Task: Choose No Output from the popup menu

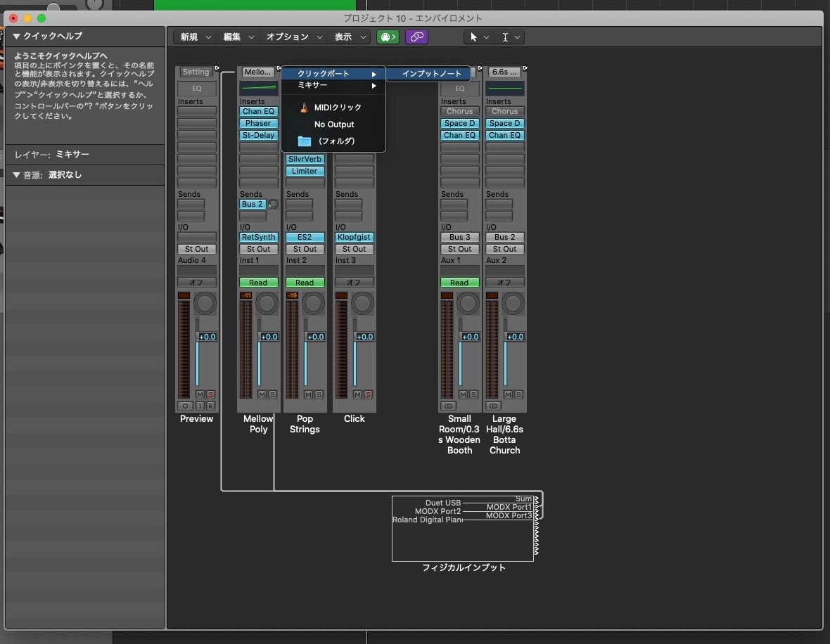Action: tap(334, 124)
